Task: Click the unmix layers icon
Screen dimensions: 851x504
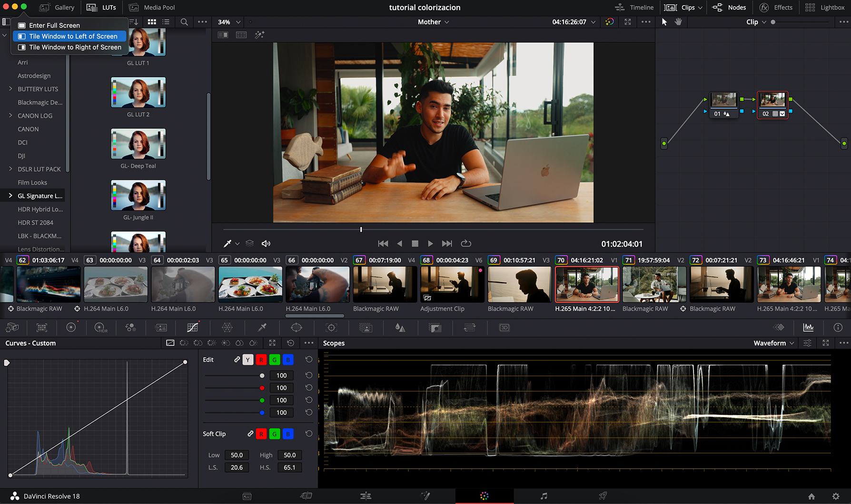Action: 249,243
